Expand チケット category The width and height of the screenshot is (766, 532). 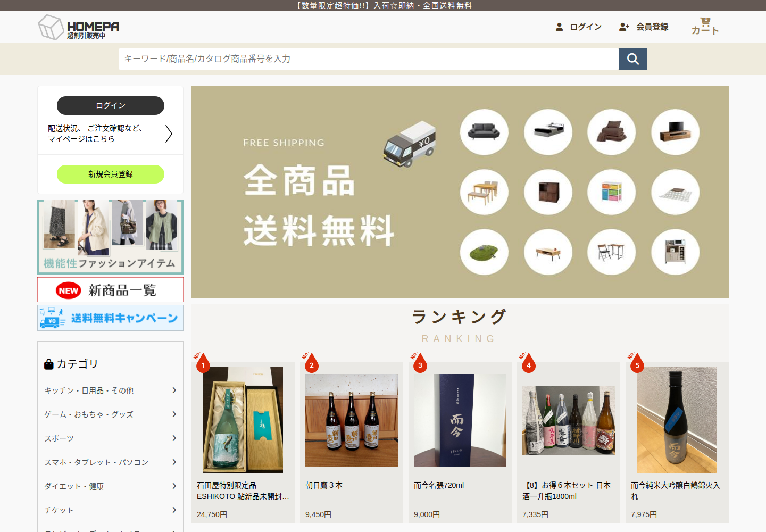point(111,510)
